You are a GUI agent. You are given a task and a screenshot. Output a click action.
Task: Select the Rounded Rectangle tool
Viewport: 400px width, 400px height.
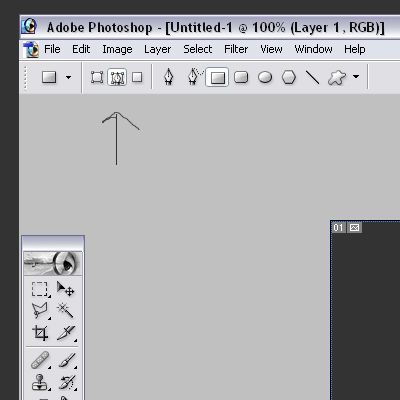coord(241,77)
